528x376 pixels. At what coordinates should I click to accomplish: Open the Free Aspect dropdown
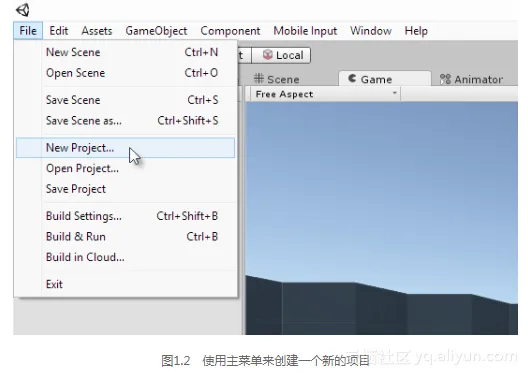click(326, 94)
